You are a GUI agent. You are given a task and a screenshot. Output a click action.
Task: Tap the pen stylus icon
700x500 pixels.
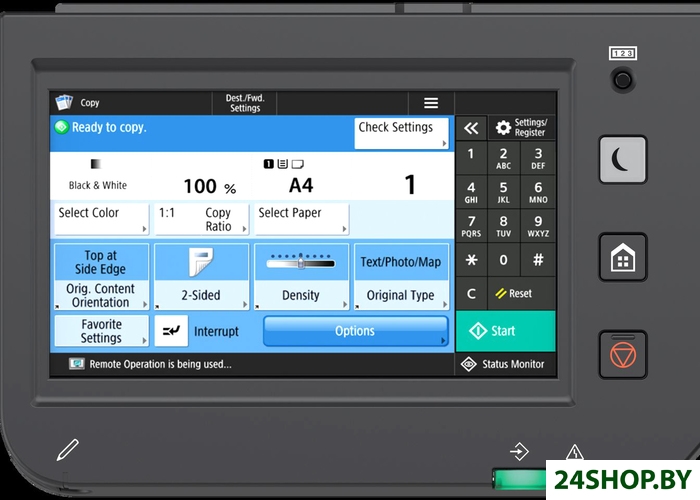67,449
